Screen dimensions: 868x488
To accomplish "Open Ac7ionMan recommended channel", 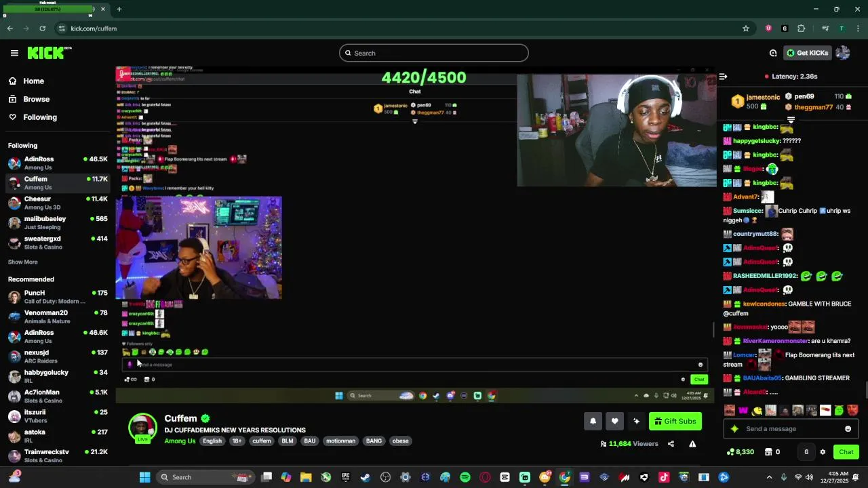I will coord(57,396).
